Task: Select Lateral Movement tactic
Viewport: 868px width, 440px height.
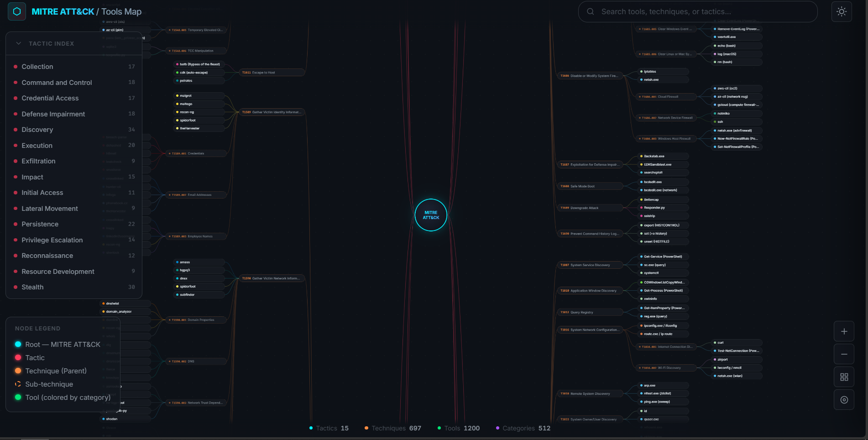Action: coord(74,209)
